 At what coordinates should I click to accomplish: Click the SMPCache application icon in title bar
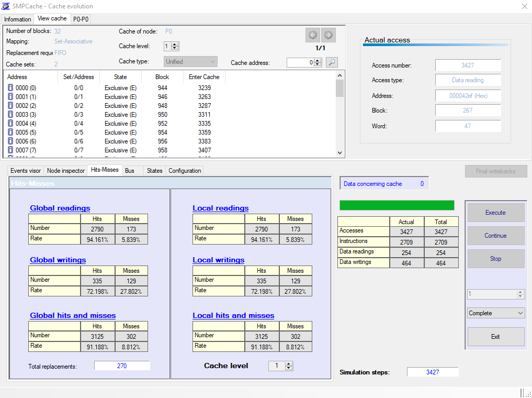(6, 6)
